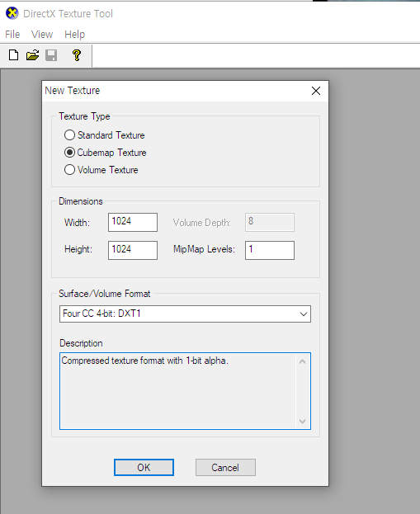Choose the Volume Texture radio button
This screenshot has width=420, height=514.
69,170
